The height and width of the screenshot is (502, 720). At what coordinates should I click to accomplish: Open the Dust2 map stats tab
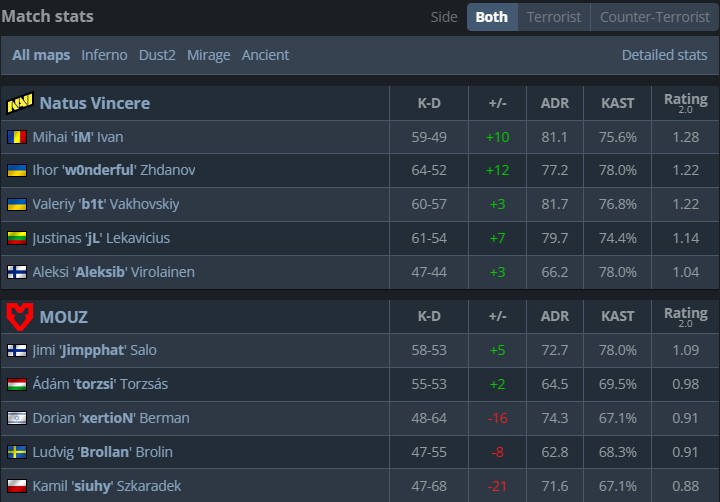click(x=157, y=55)
